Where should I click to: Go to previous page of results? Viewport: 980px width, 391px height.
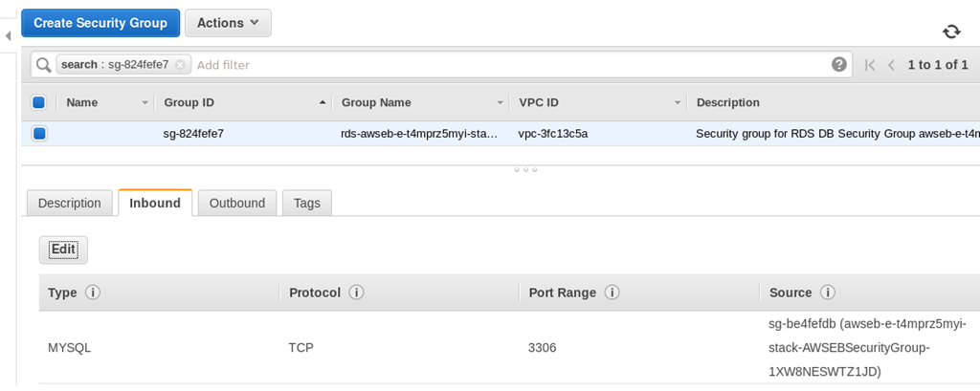pyautogui.click(x=891, y=65)
